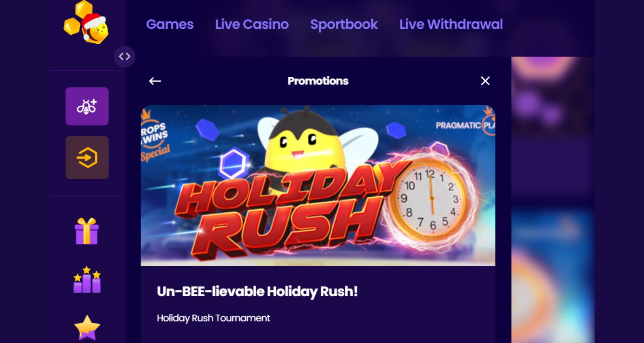Screen dimensions: 644x343
Task: Click the Holiday Rush Tournament subtitle
Action: pos(213,318)
